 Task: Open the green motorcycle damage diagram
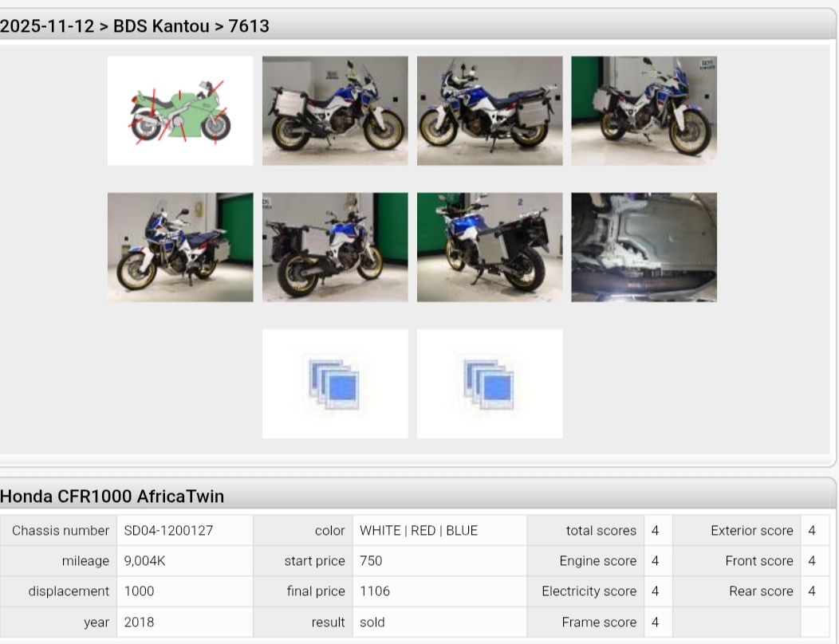click(180, 111)
